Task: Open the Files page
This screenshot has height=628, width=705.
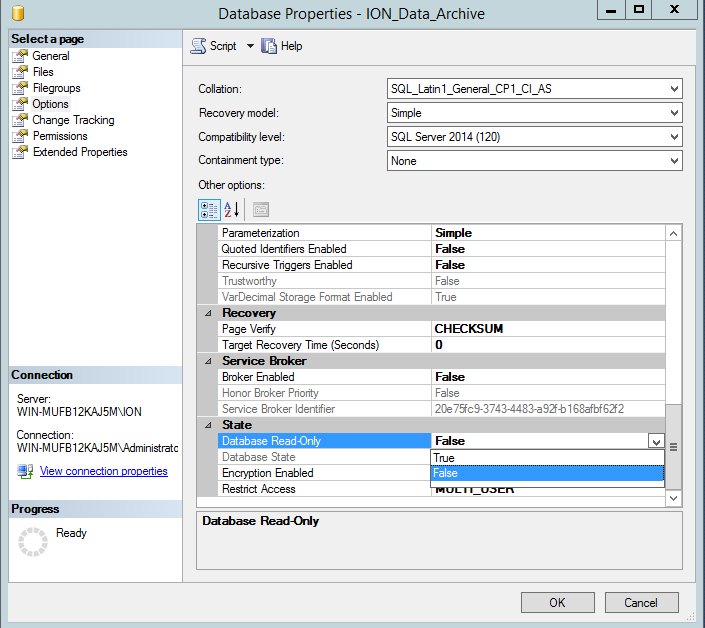Action: (x=43, y=72)
